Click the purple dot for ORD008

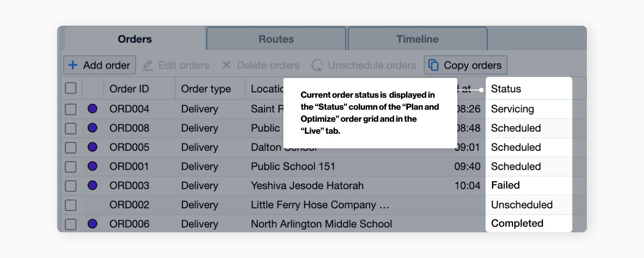(92, 128)
